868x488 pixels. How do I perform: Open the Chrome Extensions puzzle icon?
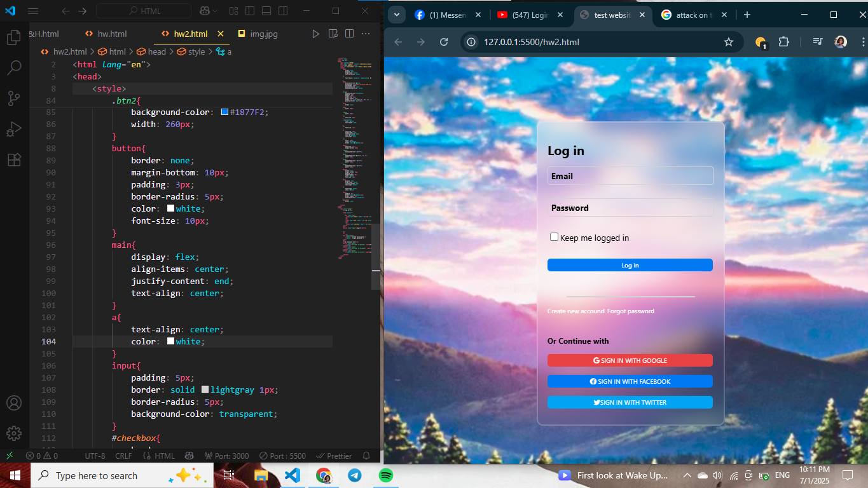click(783, 42)
